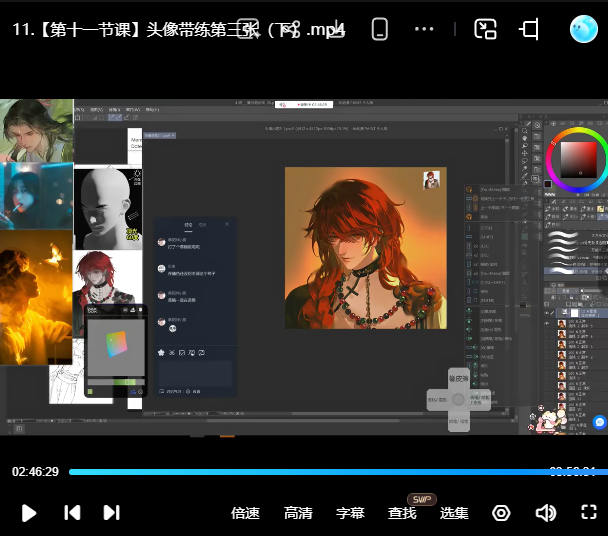This screenshot has height=536, width=608.
Task: Click the small navigator preview on canvas corner
Action: 431,180
